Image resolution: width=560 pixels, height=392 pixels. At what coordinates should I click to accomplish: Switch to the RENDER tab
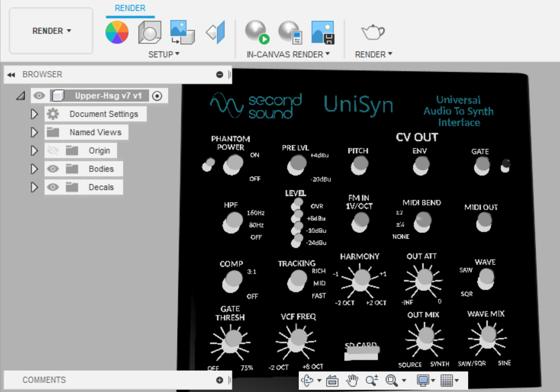(x=130, y=8)
